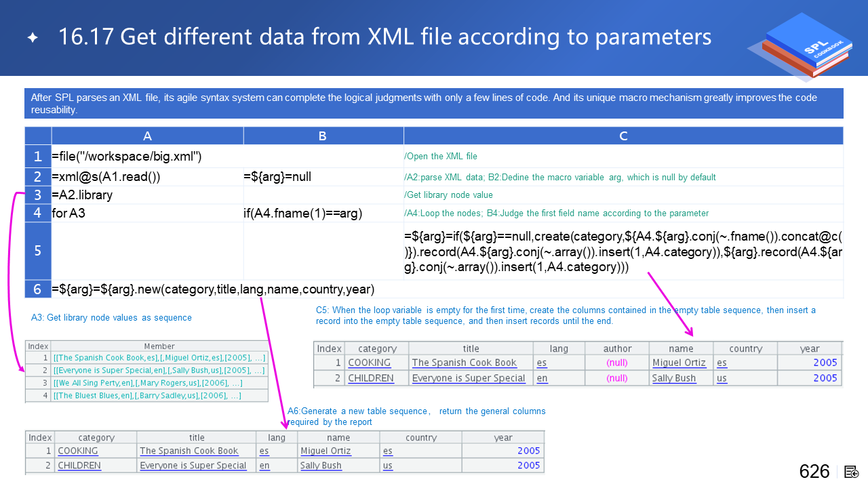Viewport: 868px width, 488px height.
Task: Select column header C in the code grid
Action: 623,136
